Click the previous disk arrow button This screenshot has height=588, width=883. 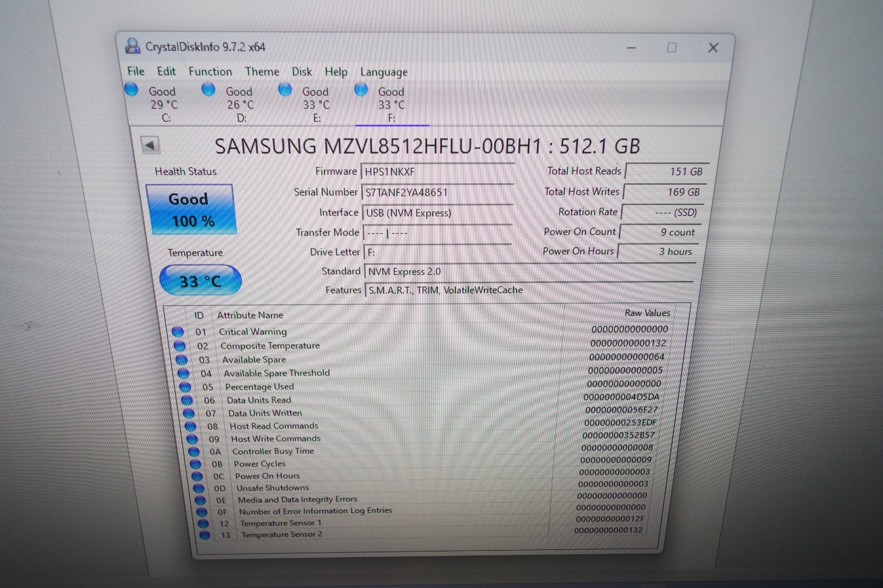tap(150, 145)
